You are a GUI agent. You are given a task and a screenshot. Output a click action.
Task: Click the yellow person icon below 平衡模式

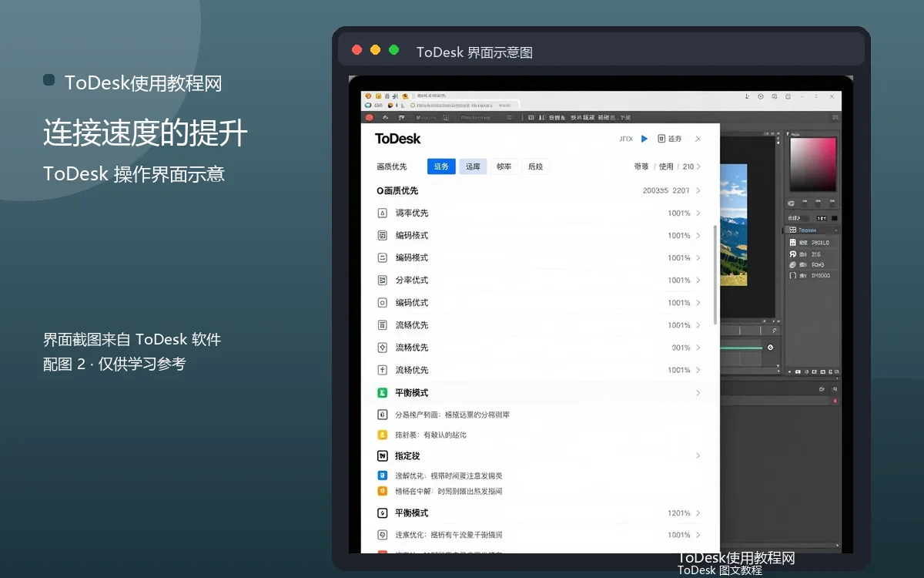[x=382, y=435]
